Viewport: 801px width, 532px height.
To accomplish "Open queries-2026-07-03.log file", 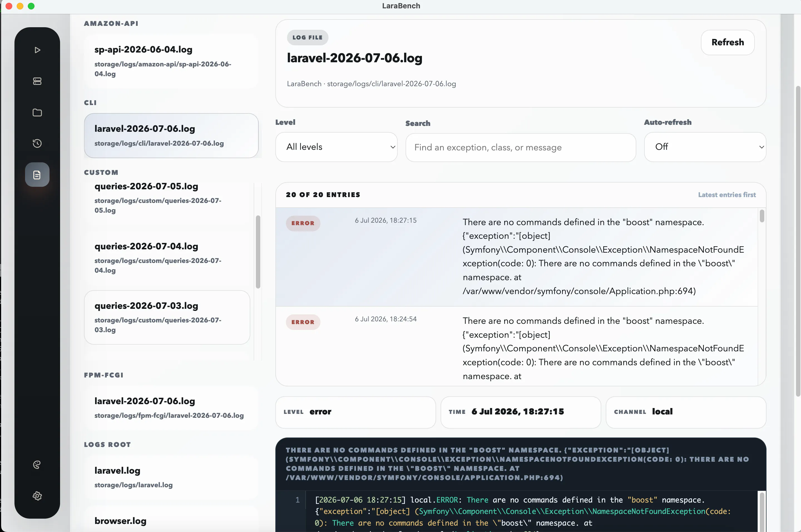I will click(167, 317).
